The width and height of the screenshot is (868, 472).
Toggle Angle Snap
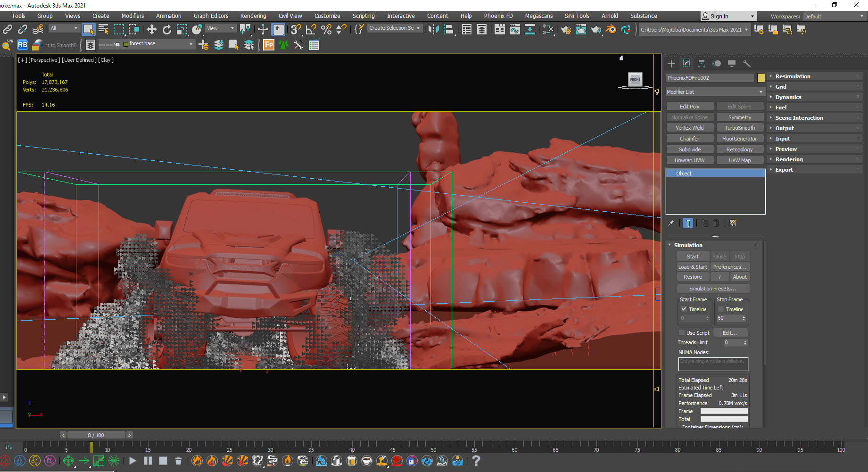point(311,29)
